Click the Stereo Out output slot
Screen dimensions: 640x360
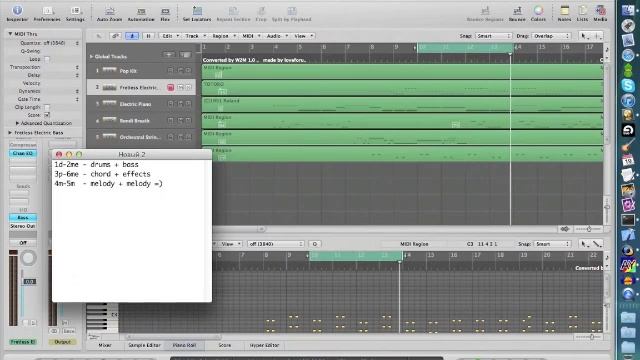pyautogui.click(x=23, y=226)
